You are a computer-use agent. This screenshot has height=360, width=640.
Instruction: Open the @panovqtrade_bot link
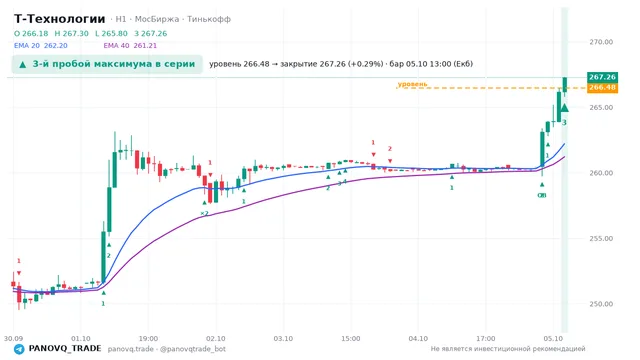193,349
